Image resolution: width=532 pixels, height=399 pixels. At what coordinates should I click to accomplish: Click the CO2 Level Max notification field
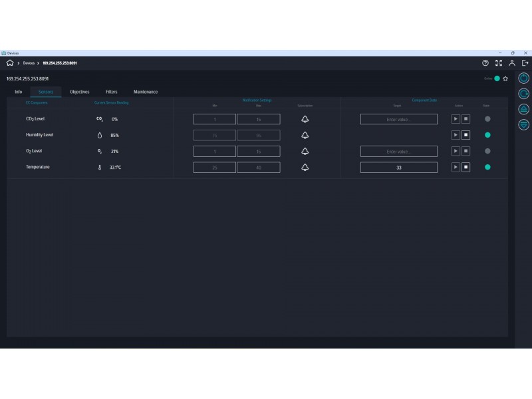click(259, 119)
